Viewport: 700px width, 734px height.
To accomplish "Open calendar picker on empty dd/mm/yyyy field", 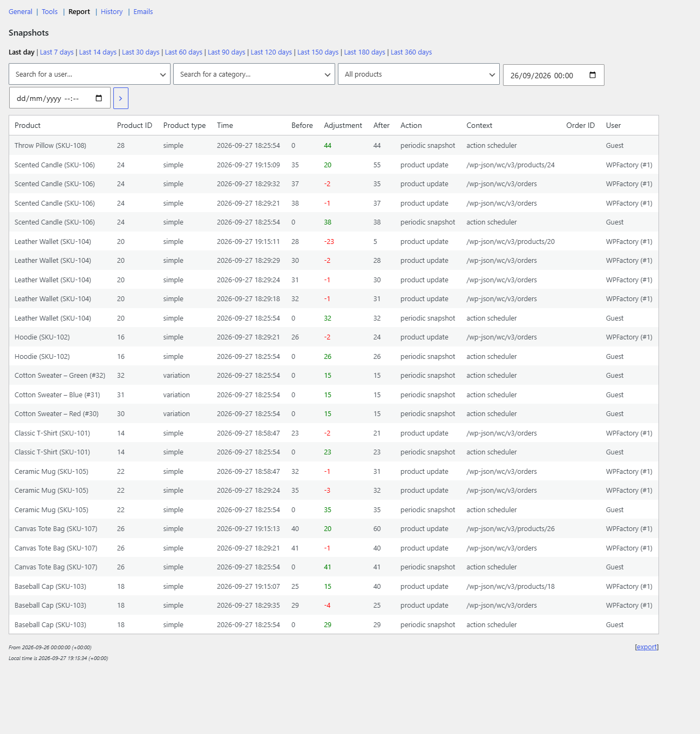I will coord(99,98).
